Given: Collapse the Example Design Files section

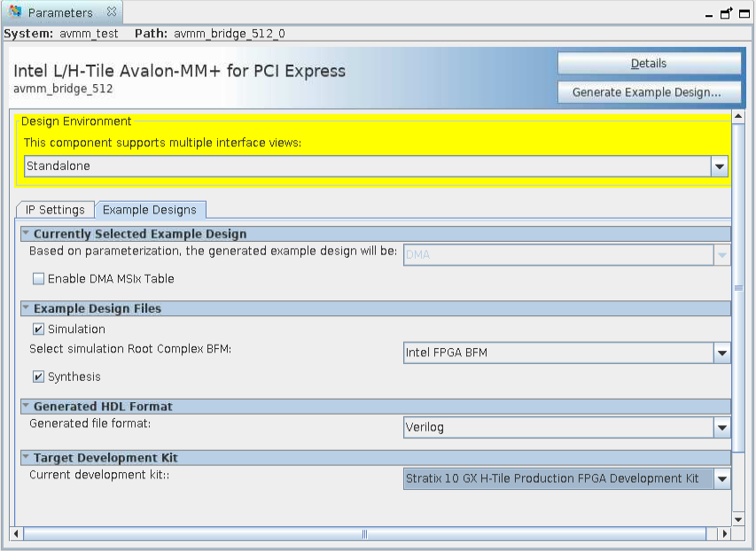Looking at the screenshot, I should [x=27, y=308].
